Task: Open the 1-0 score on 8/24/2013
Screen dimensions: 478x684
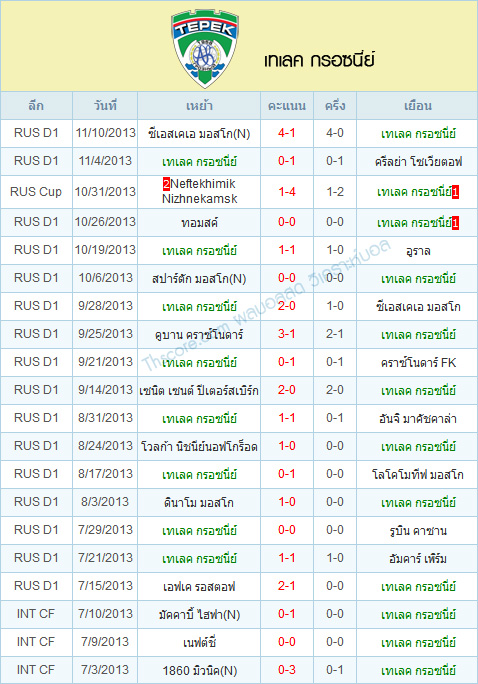Action: (287, 446)
